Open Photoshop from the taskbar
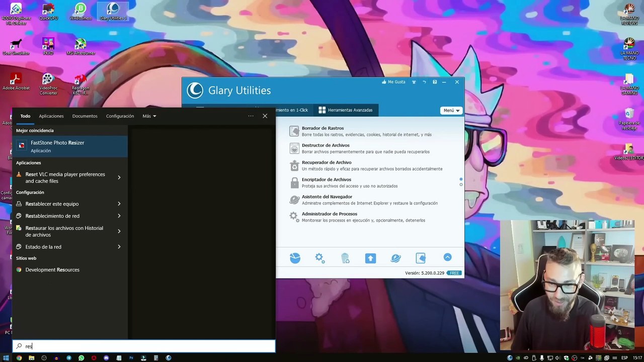This screenshot has width=644, height=362. pos(131,358)
